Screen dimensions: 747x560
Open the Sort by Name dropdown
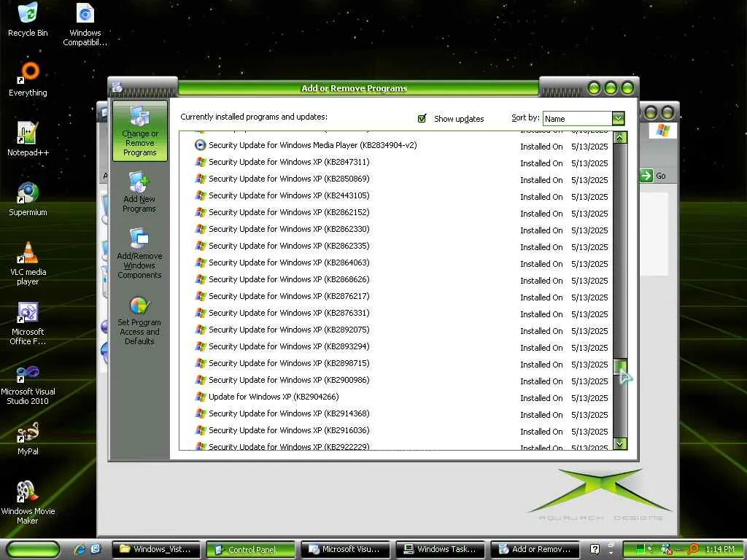click(x=618, y=118)
